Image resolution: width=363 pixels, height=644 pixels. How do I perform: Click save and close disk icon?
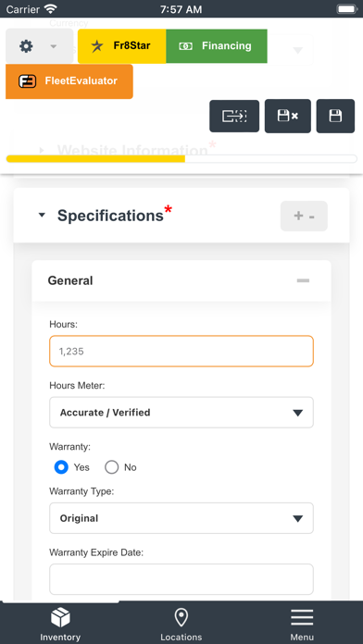point(288,117)
